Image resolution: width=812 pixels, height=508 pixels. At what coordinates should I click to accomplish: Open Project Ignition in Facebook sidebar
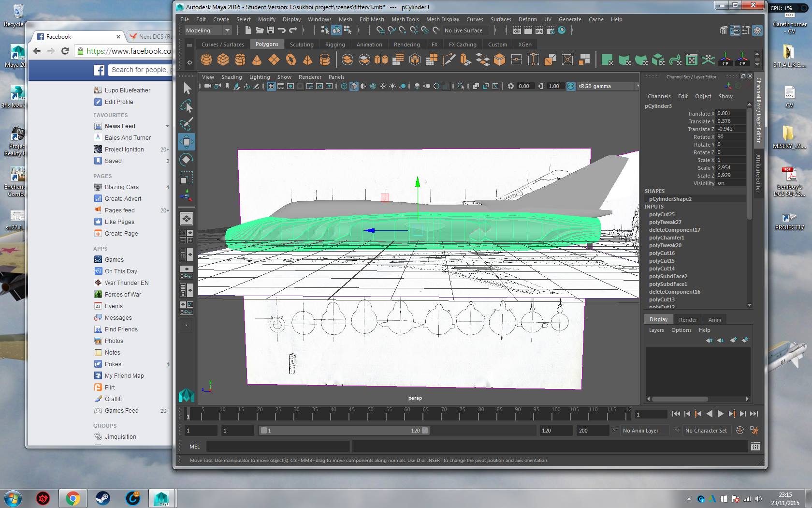[x=124, y=149]
